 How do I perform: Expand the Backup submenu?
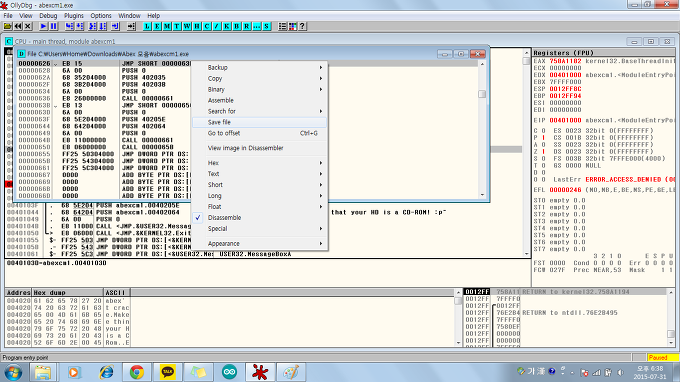click(259, 68)
